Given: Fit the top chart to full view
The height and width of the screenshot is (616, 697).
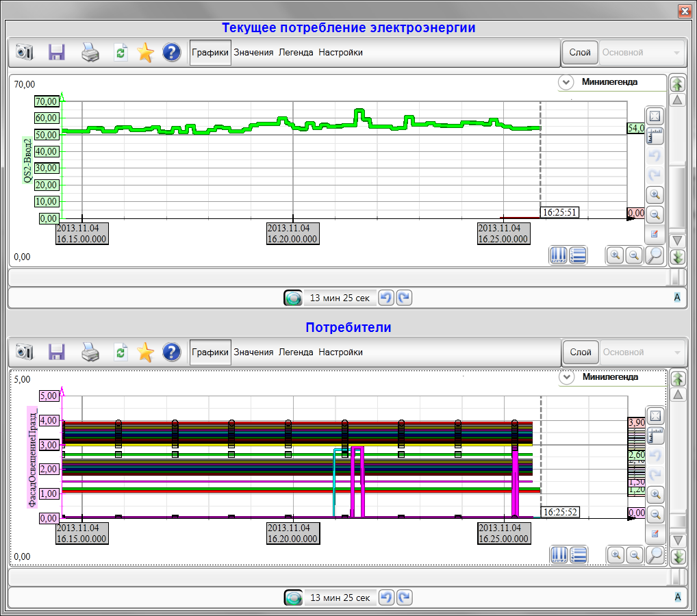Looking at the screenshot, I should 655,116.
